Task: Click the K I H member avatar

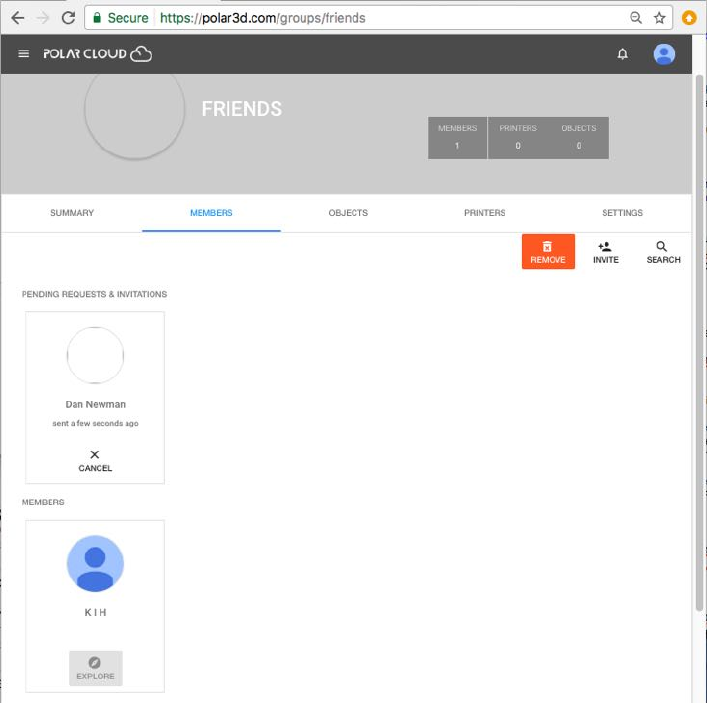Action: click(x=95, y=564)
